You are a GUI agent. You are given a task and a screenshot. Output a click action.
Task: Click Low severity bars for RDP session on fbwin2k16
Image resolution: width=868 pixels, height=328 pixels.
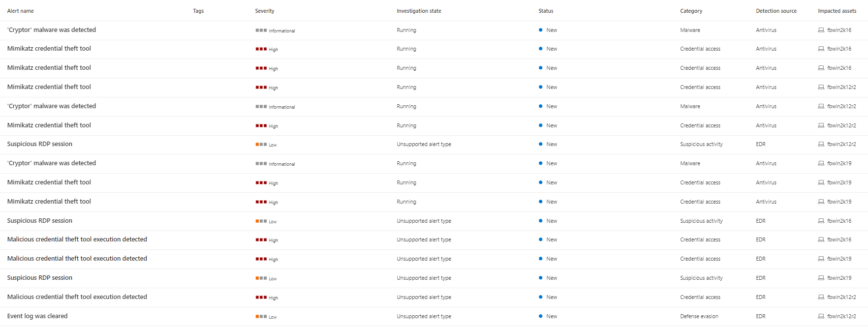(x=261, y=221)
